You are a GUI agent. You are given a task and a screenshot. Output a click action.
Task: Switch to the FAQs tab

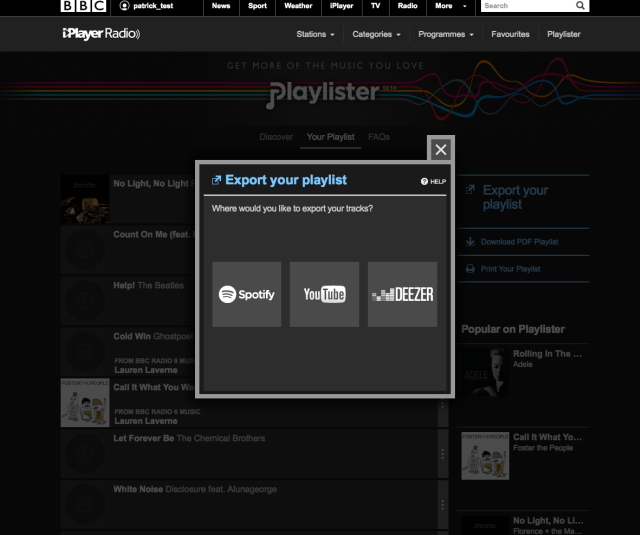coord(379,137)
